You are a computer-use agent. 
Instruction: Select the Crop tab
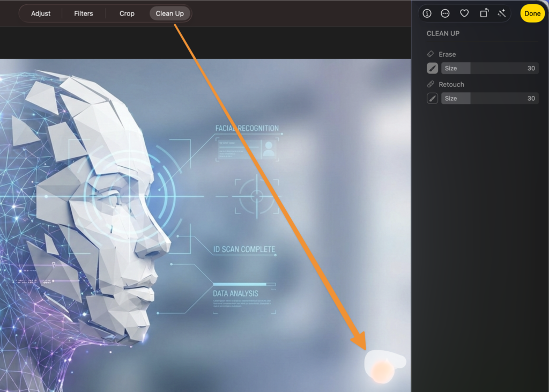(127, 13)
